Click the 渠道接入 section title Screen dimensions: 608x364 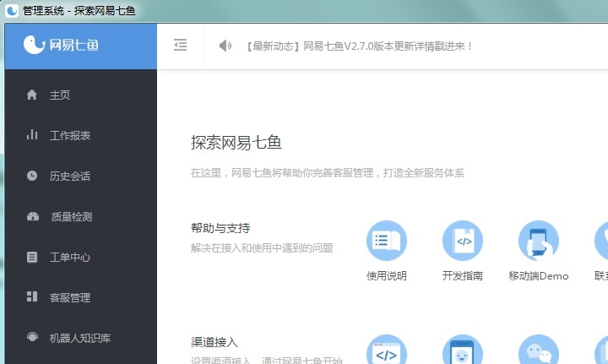point(214,342)
